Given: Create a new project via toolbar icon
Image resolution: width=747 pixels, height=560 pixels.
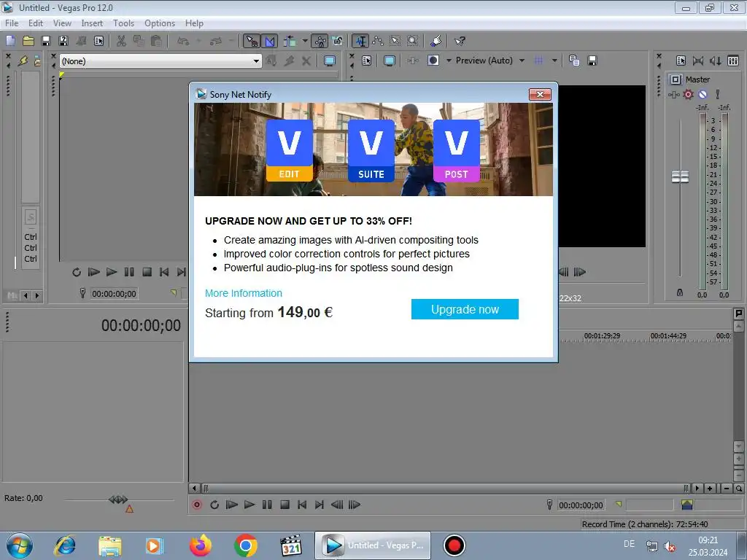Looking at the screenshot, I should pos(10,41).
